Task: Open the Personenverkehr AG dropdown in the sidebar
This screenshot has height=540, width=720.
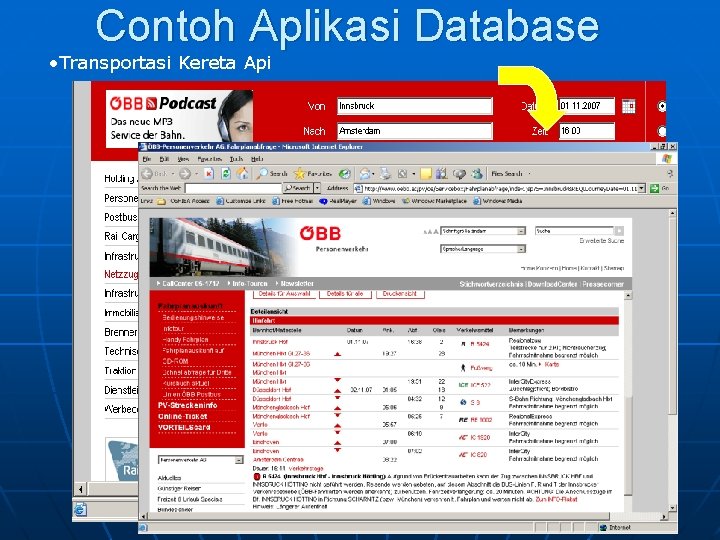Action: pyautogui.click(x=201, y=460)
